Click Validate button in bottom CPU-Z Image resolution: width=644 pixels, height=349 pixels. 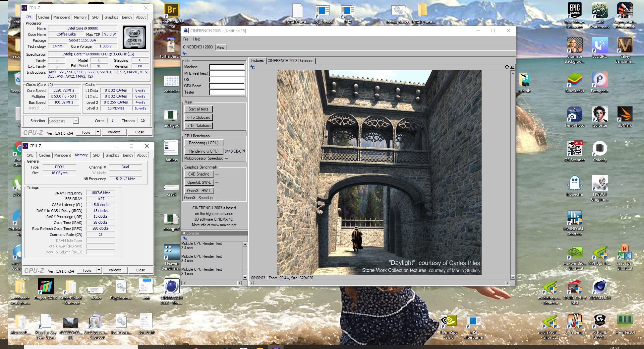click(x=115, y=270)
